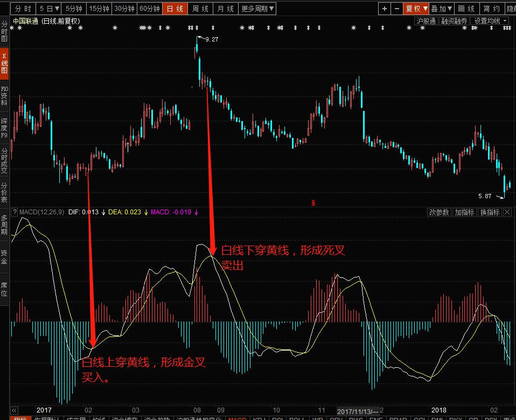Open the 复权 dropdown
Viewport: 516px width, 420px height.
[416, 9]
